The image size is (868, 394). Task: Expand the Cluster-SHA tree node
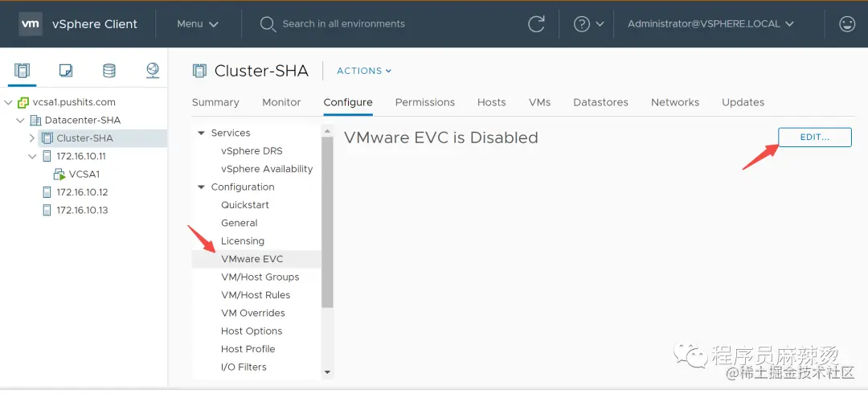(x=32, y=138)
